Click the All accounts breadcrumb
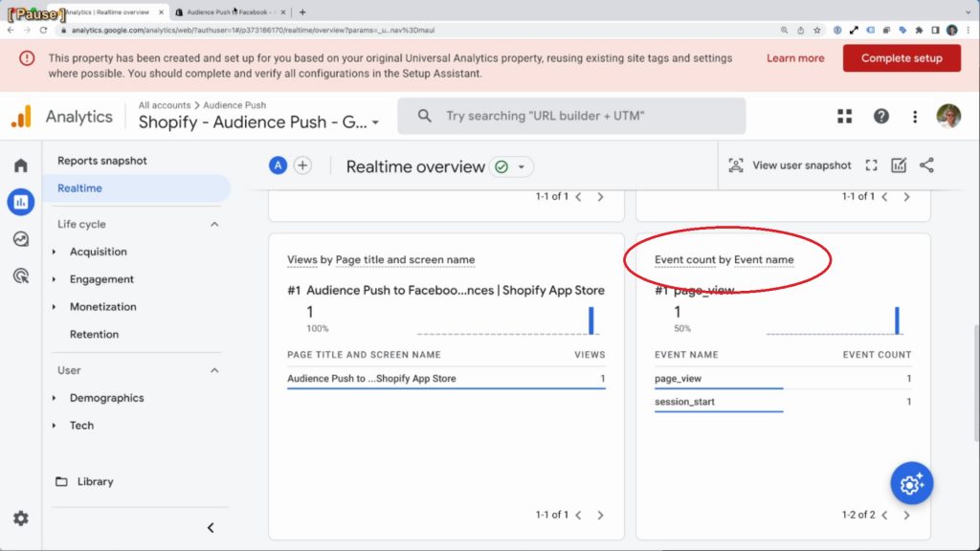Viewport: 980px width, 551px height. click(165, 105)
